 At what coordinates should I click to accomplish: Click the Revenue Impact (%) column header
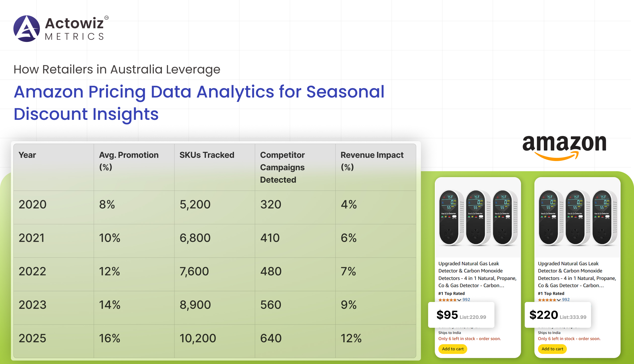point(372,161)
